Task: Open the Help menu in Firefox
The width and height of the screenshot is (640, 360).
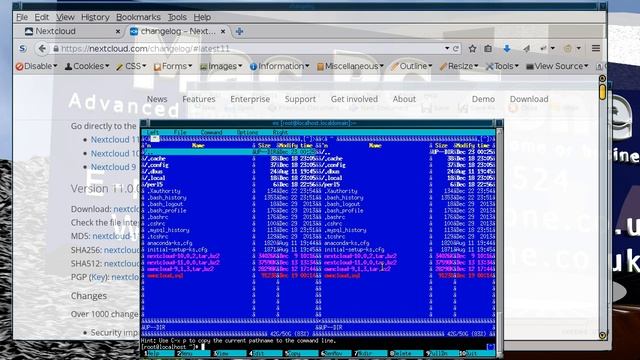Action: tap(202, 17)
